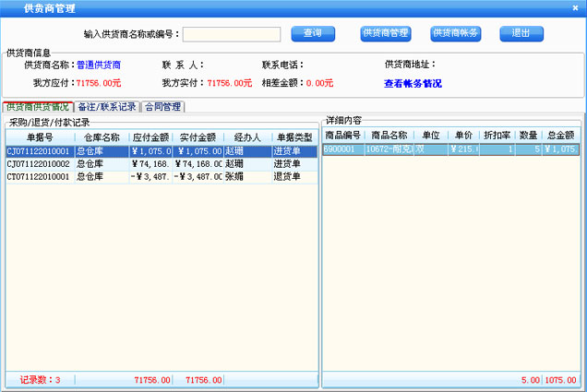Click the 应付金额 column header
Viewport: 587px width, 392px height.
[x=149, y=137]
